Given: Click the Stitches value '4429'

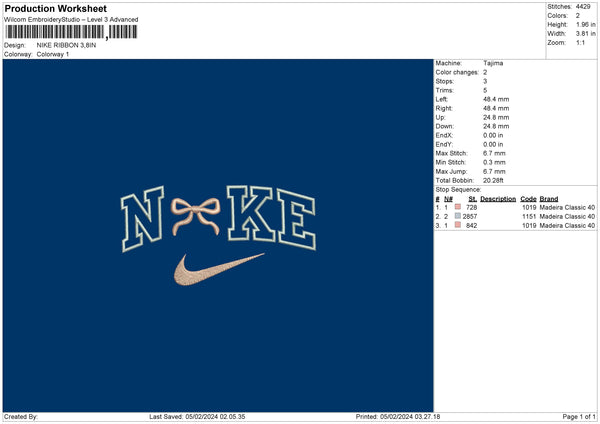Looking at the screenshot, I should (583, 7).
